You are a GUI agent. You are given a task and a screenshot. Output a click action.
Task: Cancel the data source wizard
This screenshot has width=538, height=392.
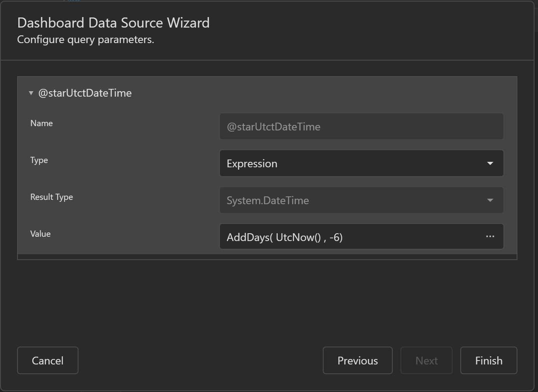click(x=47, y=361)
